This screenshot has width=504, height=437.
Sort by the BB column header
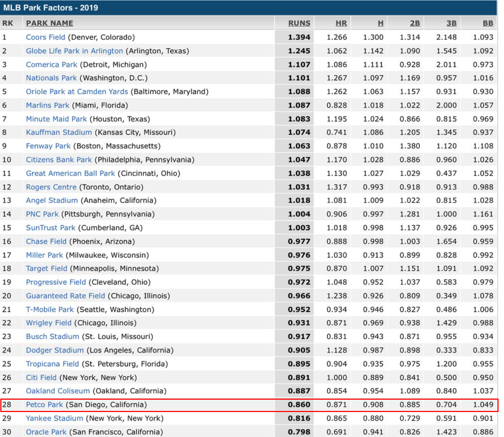[x=488, y=23]
